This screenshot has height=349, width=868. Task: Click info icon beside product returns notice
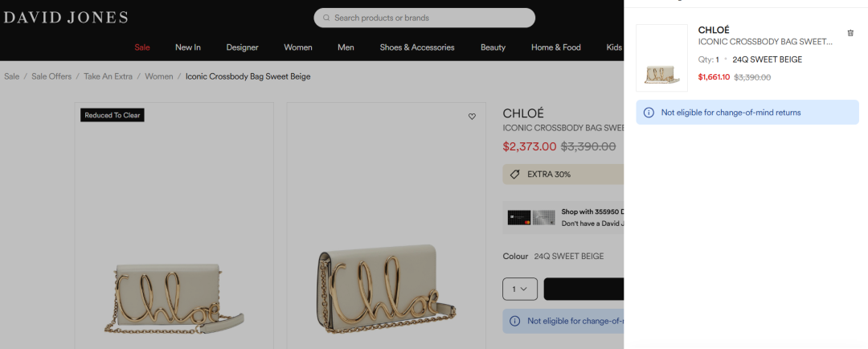(514, 321)
